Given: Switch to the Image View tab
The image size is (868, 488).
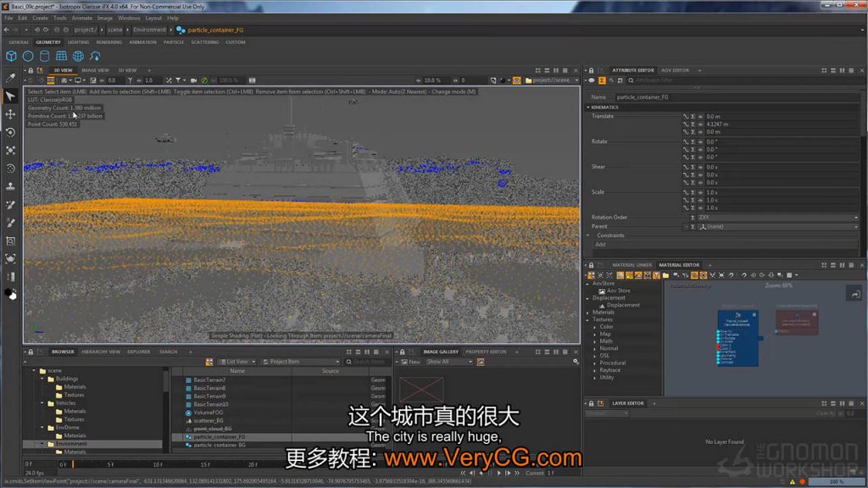Looking at the screenshot, I should point(95,71).
